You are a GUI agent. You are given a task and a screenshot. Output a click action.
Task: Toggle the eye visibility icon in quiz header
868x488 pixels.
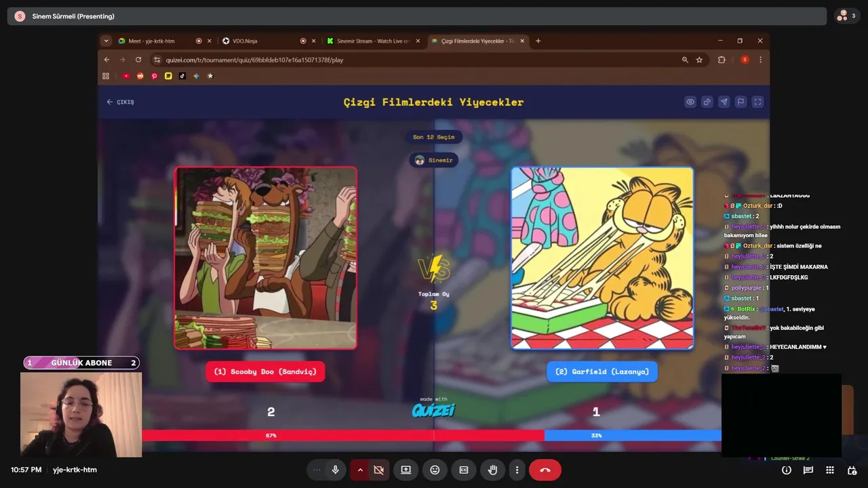[690, 102]
